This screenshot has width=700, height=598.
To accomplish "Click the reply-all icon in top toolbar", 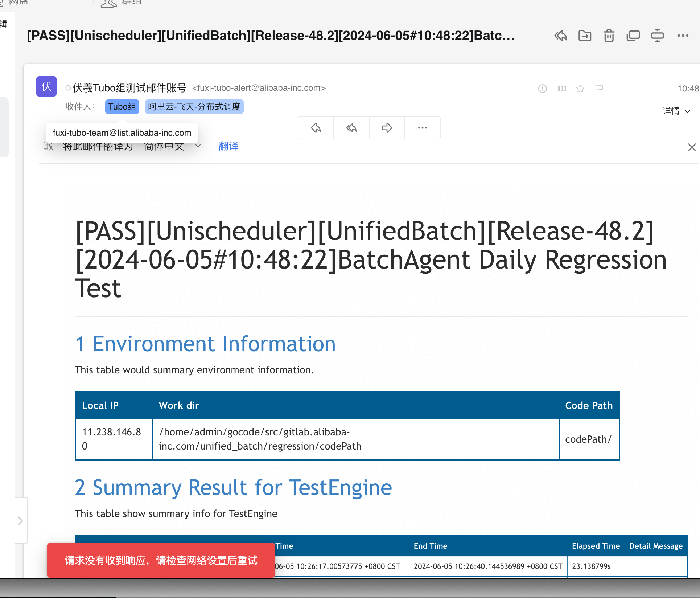I will [x=560, y=36].
